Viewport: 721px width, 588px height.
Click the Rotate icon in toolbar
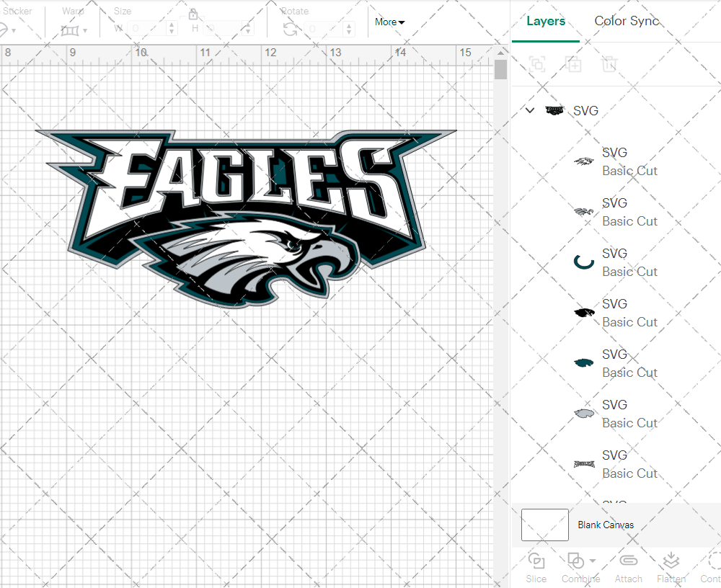(x=290, y=30)
